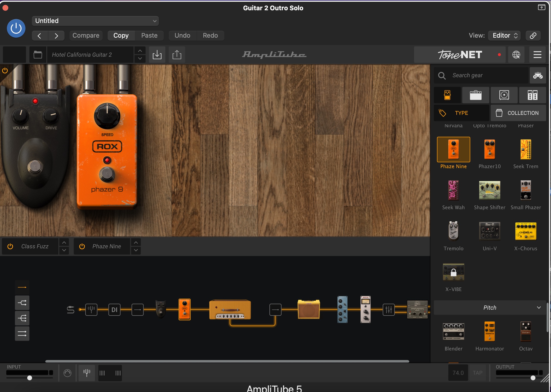
Task: Click the Paste button
Action: tap(149, 36)
